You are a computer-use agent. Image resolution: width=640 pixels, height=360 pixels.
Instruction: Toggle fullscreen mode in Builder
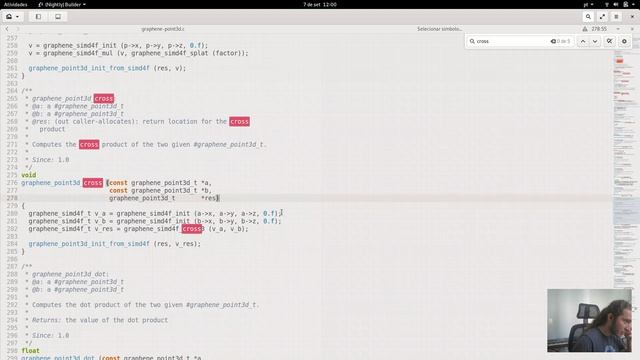point(602,17)
